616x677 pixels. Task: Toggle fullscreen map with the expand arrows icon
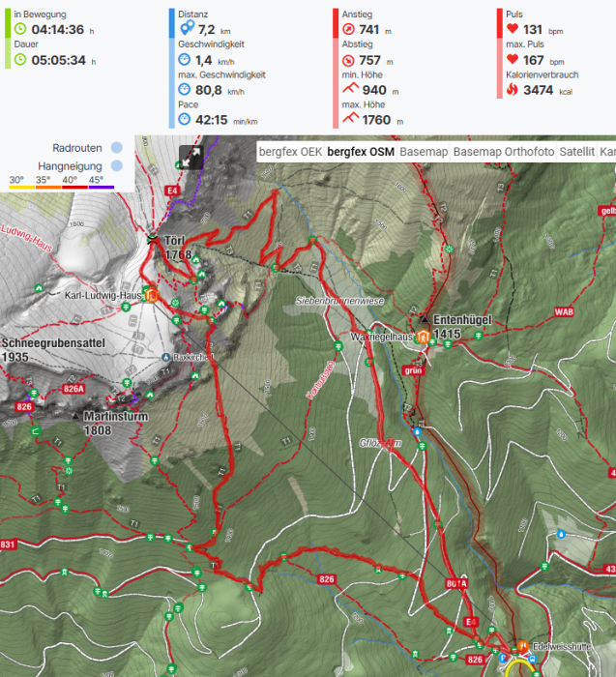click(x=191, y=157)
